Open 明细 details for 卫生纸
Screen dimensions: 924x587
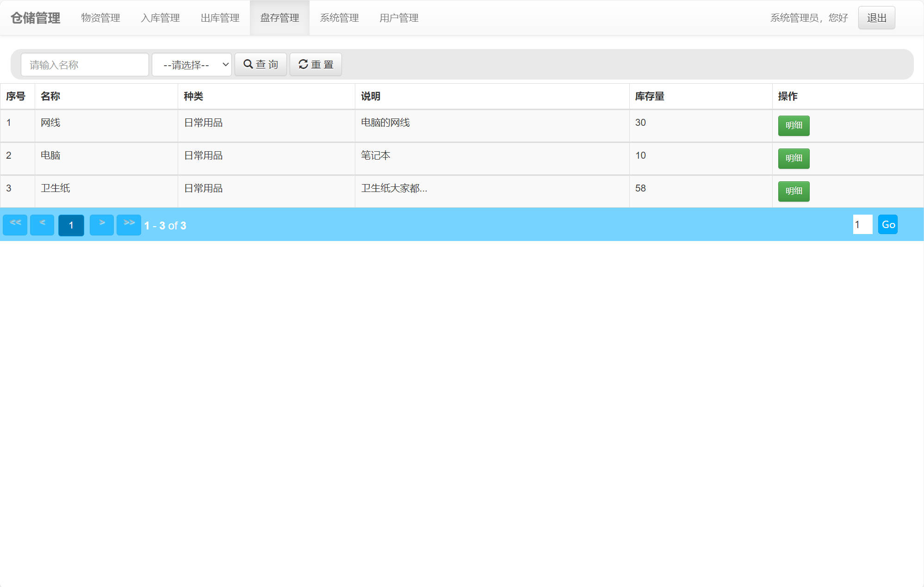coord(794,191)
